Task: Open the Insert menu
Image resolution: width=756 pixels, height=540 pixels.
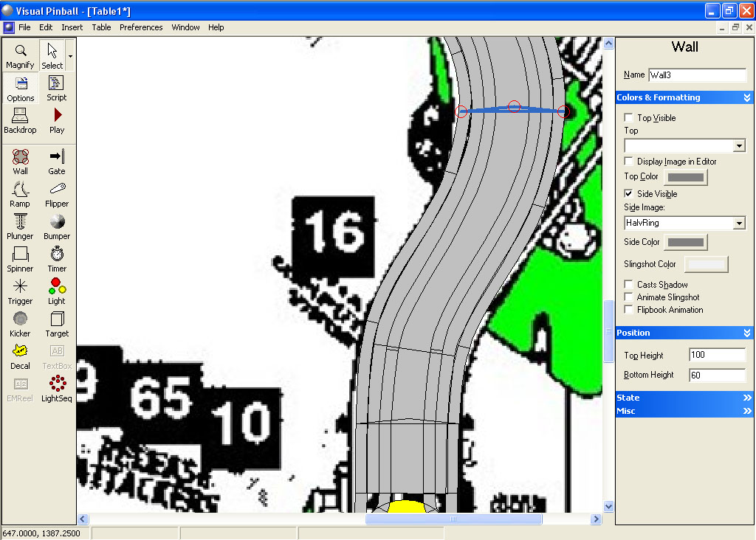Action: tap(72, 27)
